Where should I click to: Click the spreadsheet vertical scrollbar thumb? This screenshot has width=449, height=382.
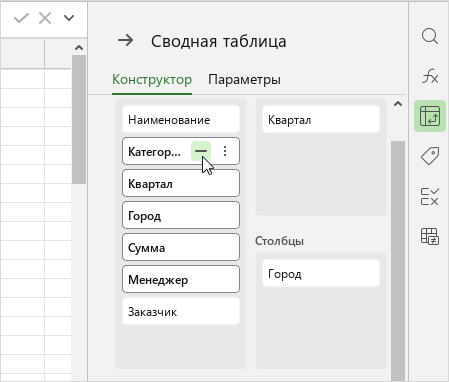pyautogui.click(x=79, y=119)
